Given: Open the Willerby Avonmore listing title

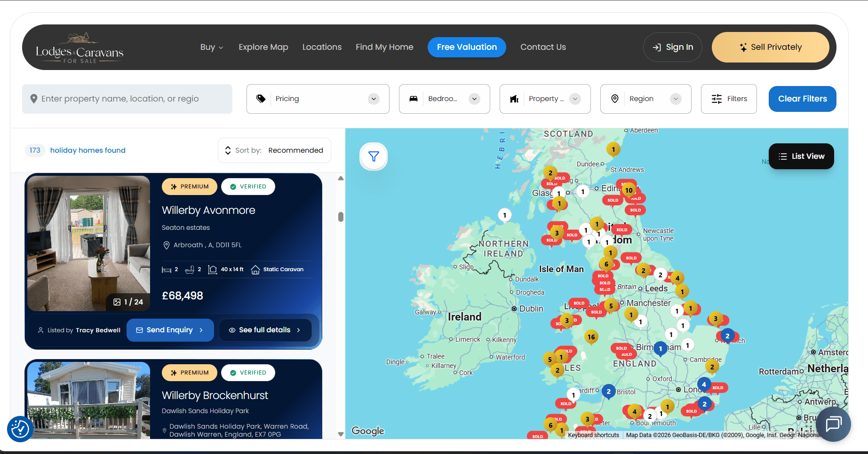Looking at the screenshot, I should pyautogui.click(x=208, y=210).
